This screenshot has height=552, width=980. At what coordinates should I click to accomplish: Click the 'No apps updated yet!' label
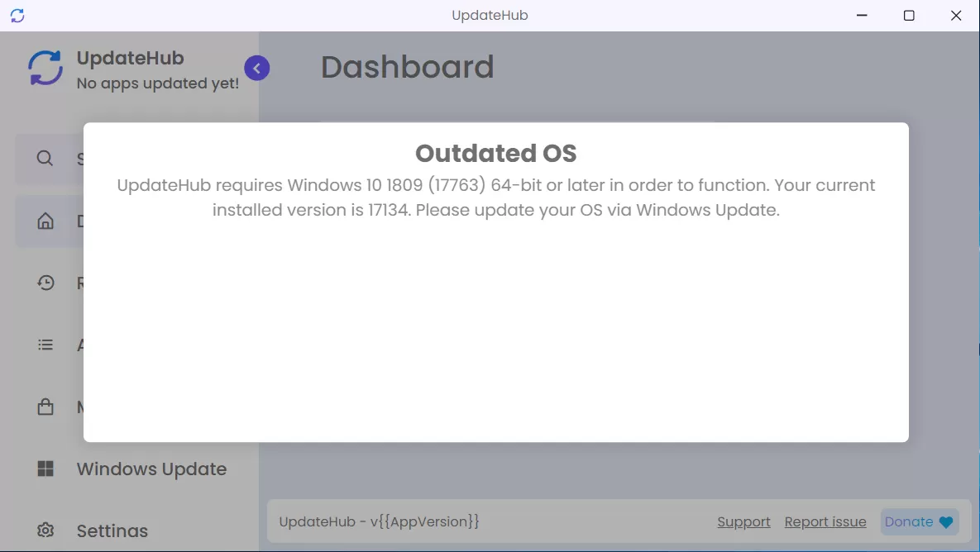(x=159, y=83)
